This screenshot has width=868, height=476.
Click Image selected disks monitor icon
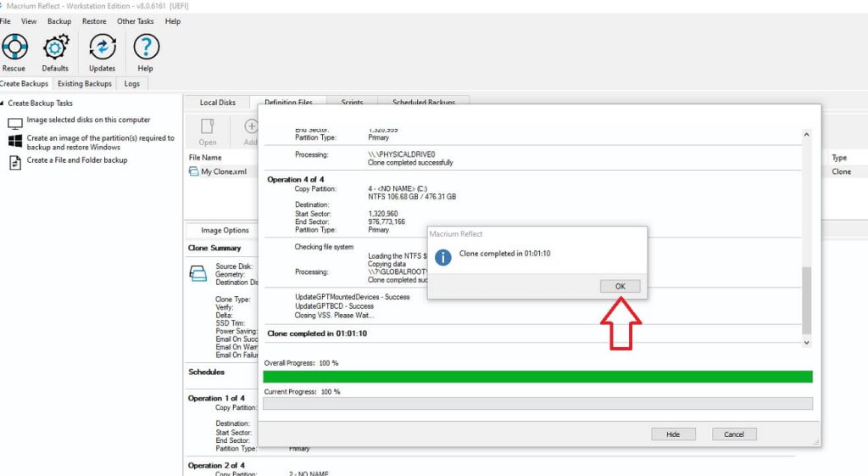(14, 121)
